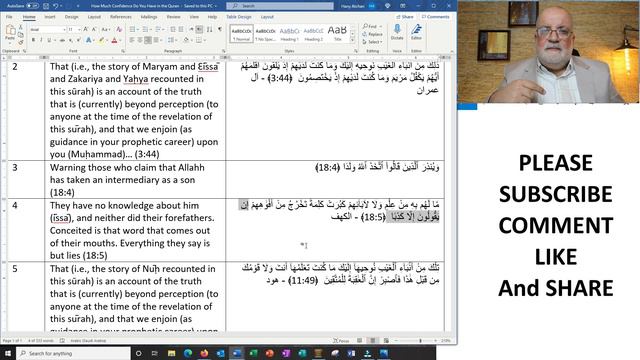Open the View ribbon tab
The image size is (640, 360).
(194, 17)
